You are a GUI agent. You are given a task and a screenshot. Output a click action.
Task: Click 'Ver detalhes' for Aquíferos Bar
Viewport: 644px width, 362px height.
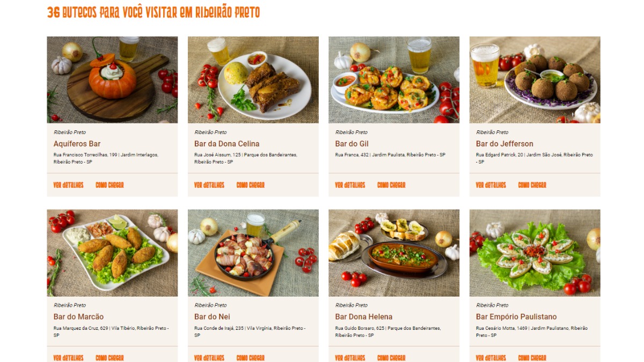click(69, 185)
